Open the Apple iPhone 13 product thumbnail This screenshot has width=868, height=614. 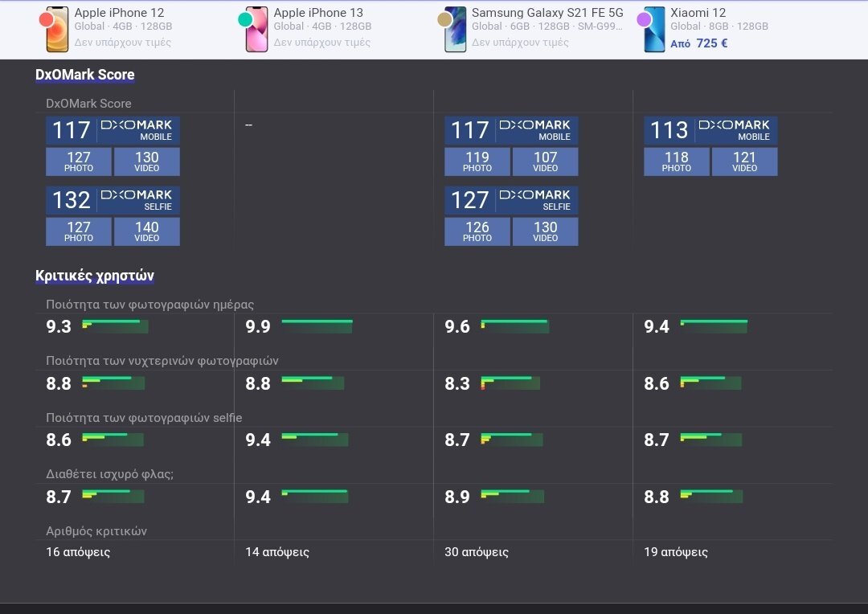point(256,30)
